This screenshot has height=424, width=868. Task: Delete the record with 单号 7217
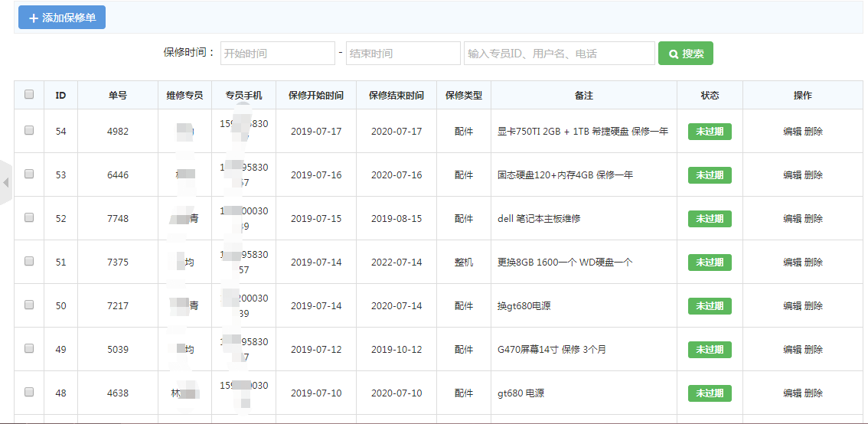point(813,305)
